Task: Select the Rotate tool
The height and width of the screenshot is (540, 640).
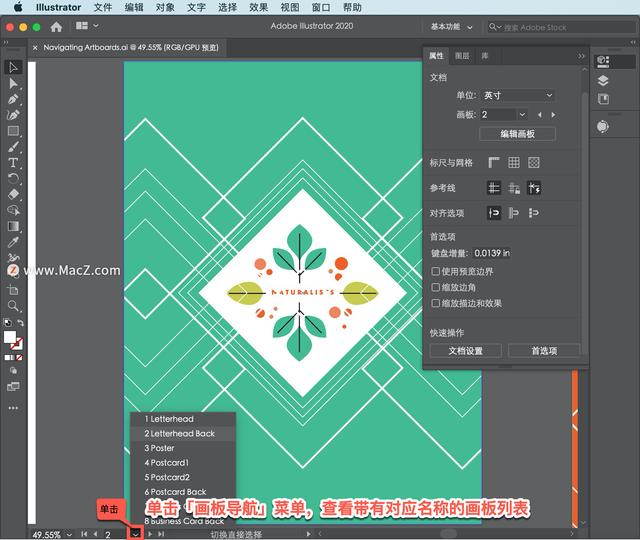Action: pos(13,178)
